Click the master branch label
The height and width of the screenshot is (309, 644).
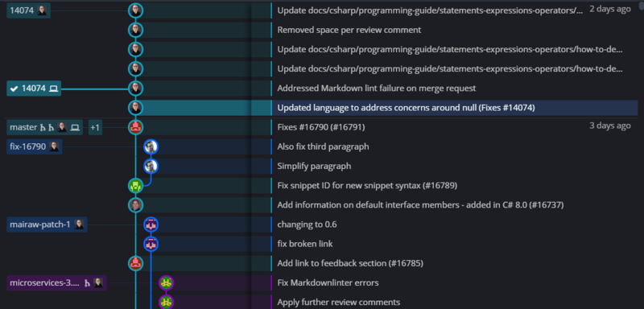(45, 127)
